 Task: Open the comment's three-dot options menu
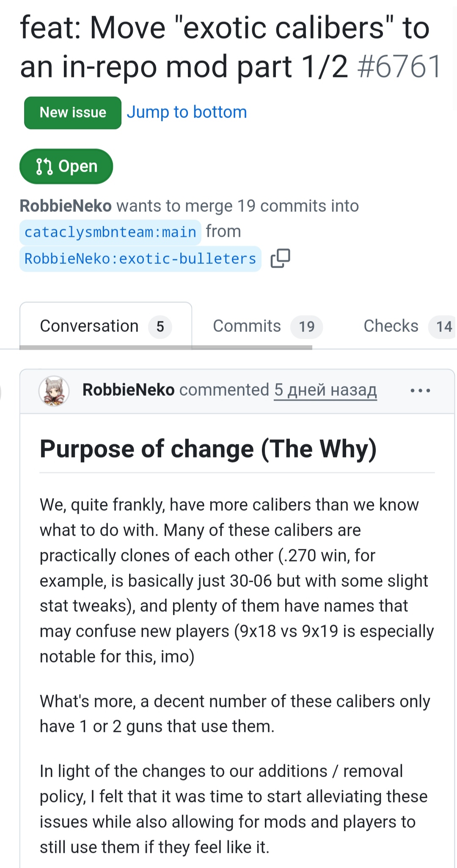(420, 391)
